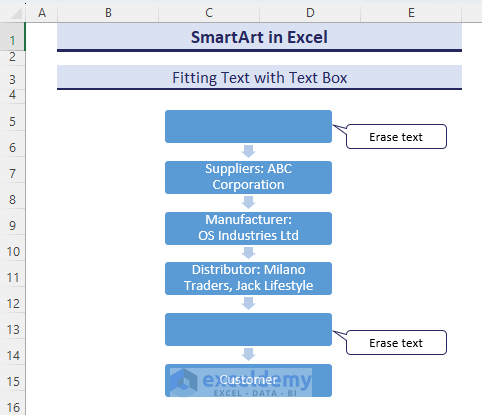Screen dimensions: 482x415
Task: Select row 10 header
Action: click(12, 248)
